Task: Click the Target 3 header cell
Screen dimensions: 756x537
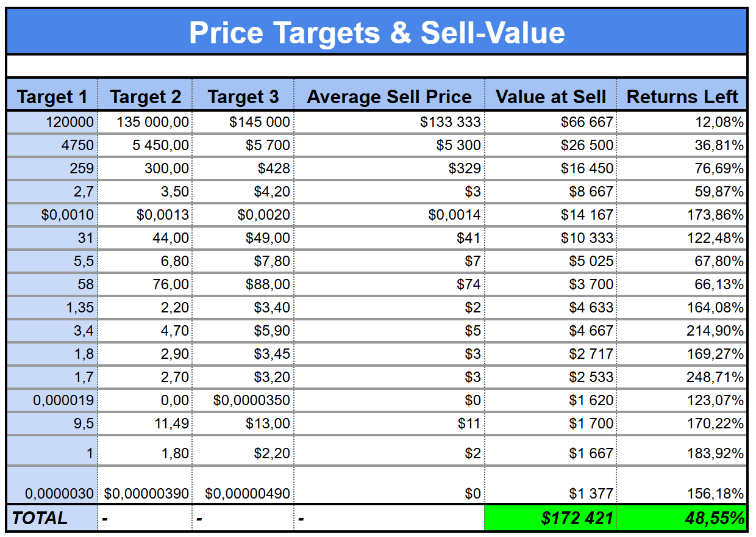Action: tap(243, 96)
